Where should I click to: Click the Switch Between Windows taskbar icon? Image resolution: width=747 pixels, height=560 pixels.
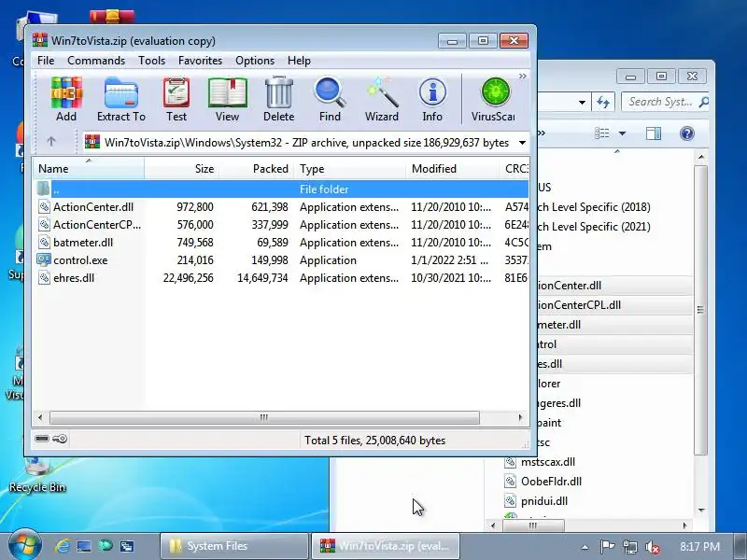click(127, 546)
